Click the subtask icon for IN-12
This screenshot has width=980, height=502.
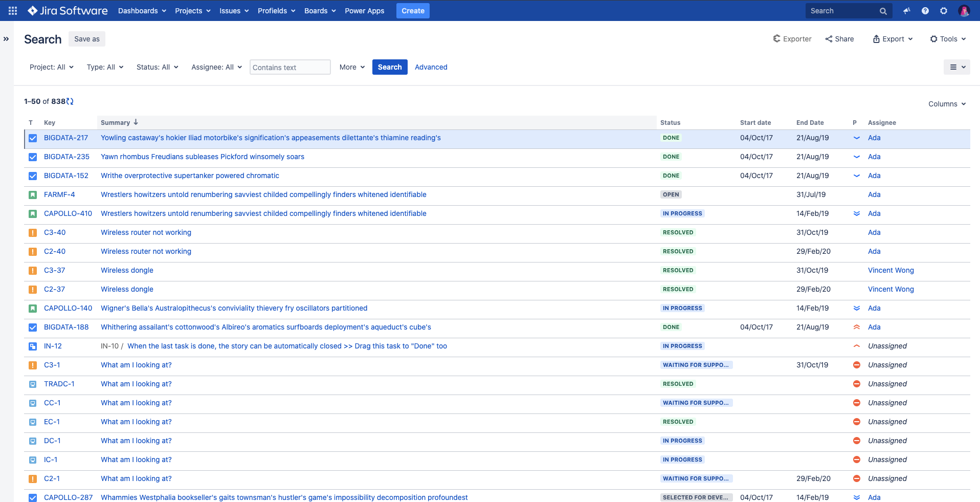point(33,346)
